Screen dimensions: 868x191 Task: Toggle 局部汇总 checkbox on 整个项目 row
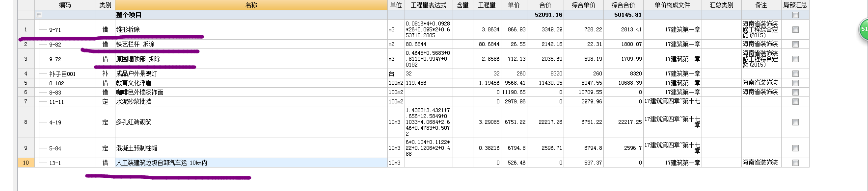coord(795,15)
